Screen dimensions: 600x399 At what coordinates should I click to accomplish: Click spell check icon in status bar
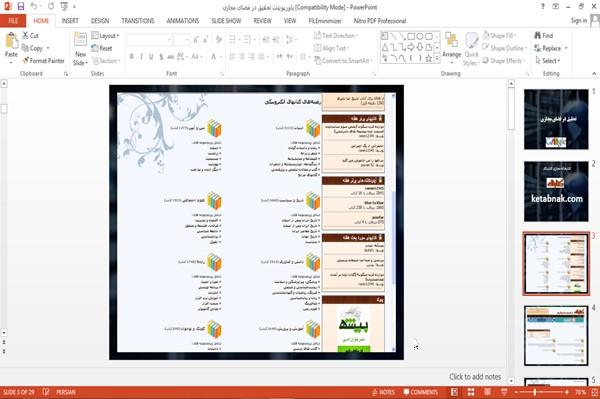click(46, 392)
